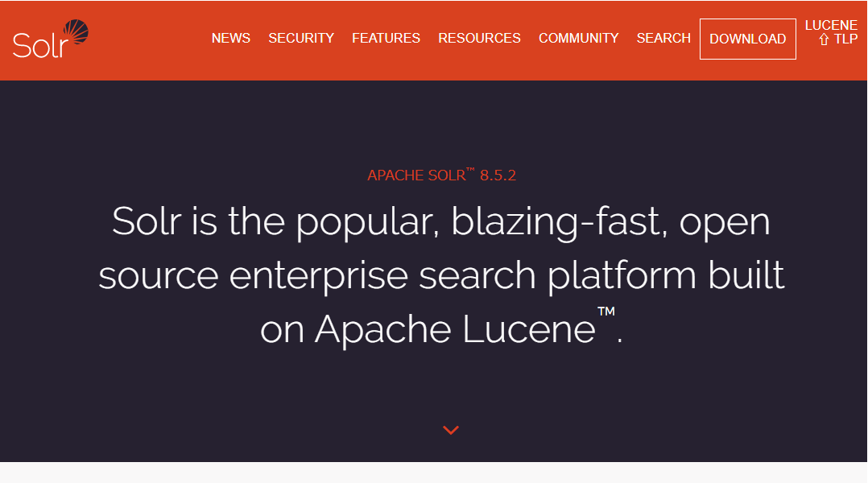Click the 'Apache Lucene' text in the headline
The image size is (868, 483).
455,330
